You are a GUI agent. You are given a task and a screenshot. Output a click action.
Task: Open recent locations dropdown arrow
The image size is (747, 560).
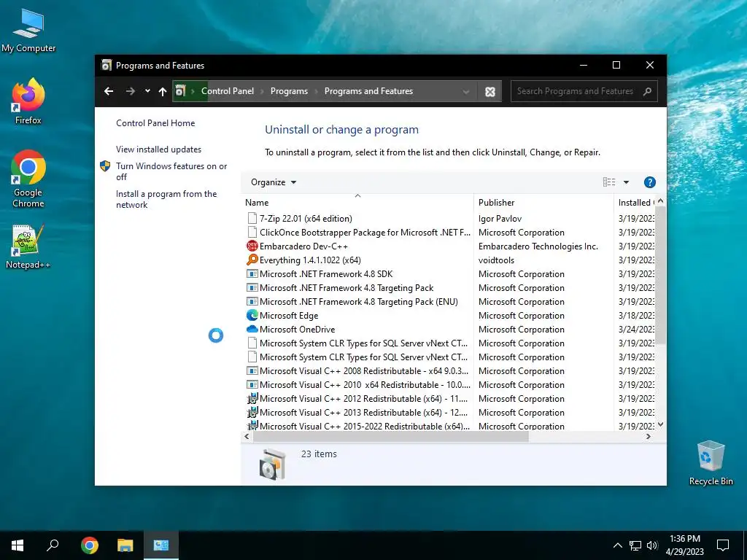point(147,91)
